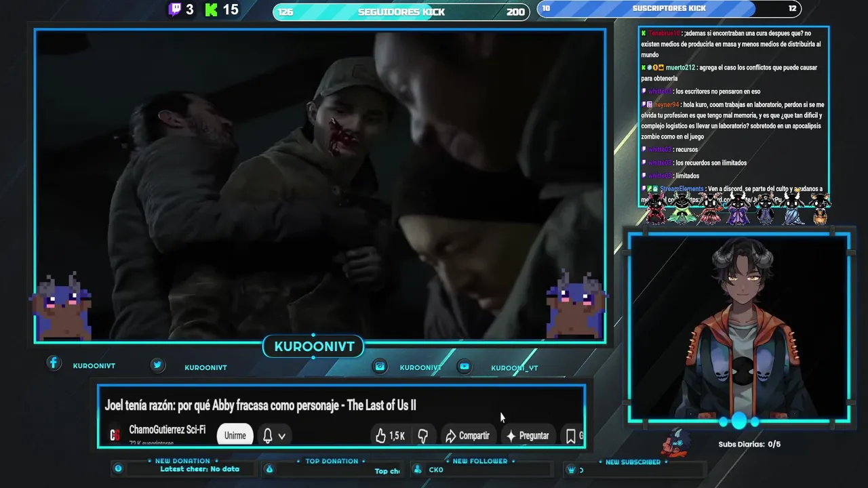
Task: Click the KUROONIVT Instagram handle text
Action: (x=420, y=367)
